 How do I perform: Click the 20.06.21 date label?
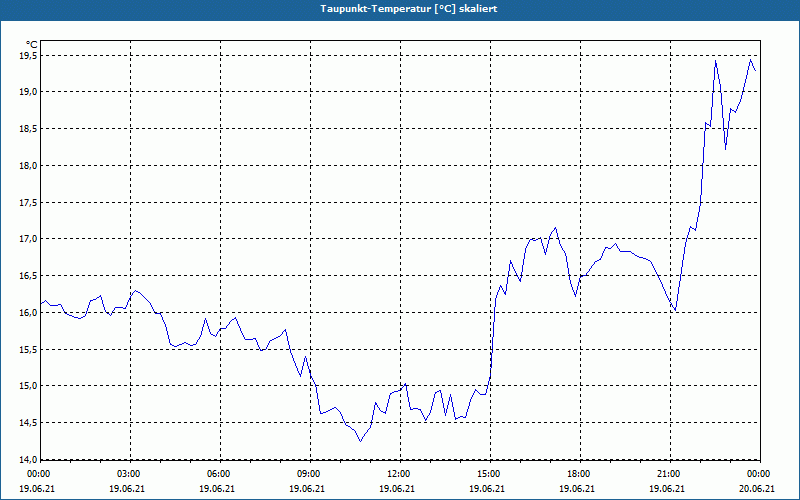[757, 489]
